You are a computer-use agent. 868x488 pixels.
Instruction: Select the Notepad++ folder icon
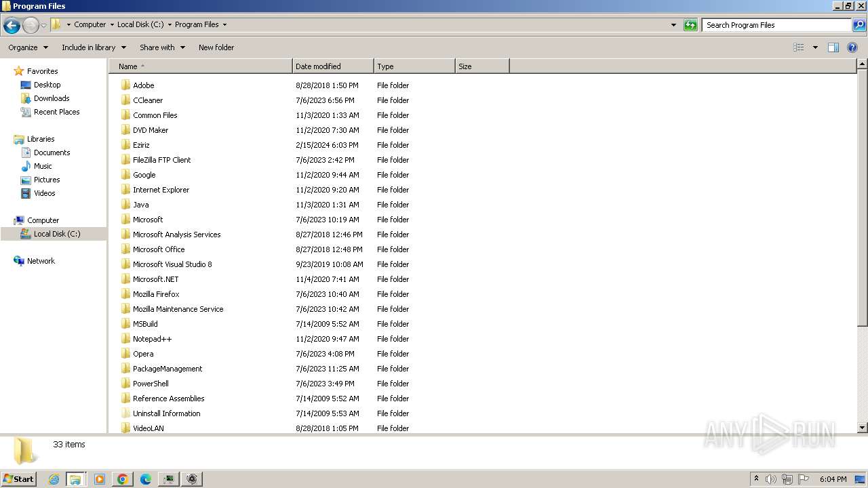pyautogui.click(x=125, y=339)
